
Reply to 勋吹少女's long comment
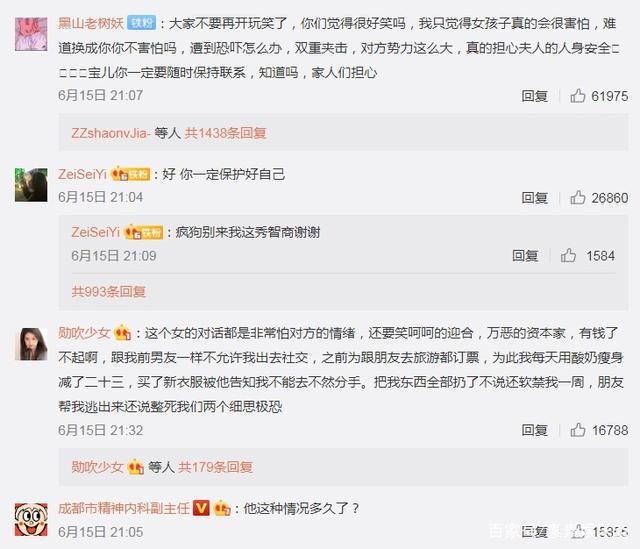coord(534,430)
